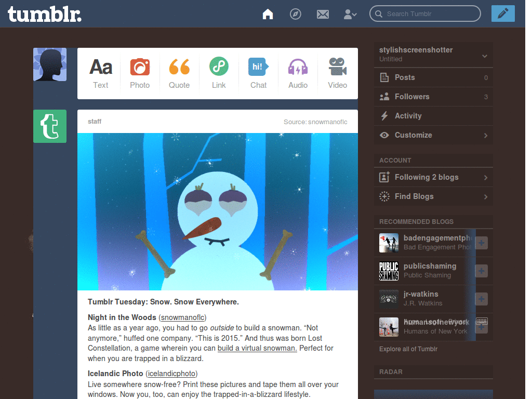532x399 pixels.
Task: Click the tumblr logo
Action: (x=45, y=14)
